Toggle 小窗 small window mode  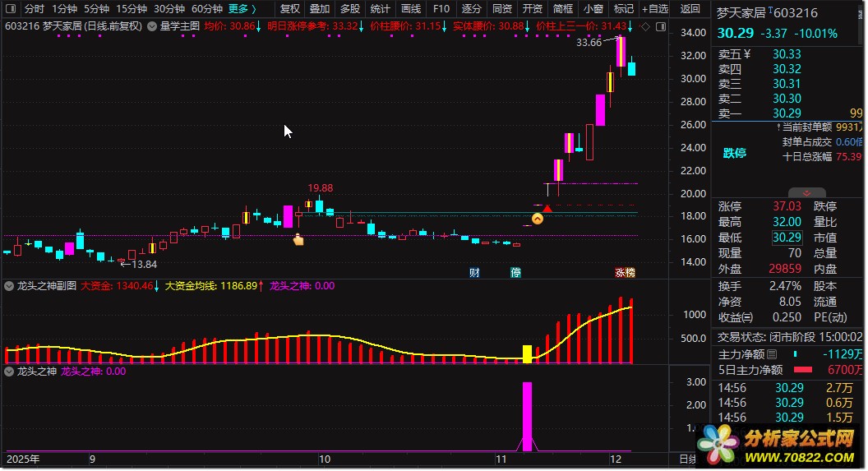click(x=593, y=9)
